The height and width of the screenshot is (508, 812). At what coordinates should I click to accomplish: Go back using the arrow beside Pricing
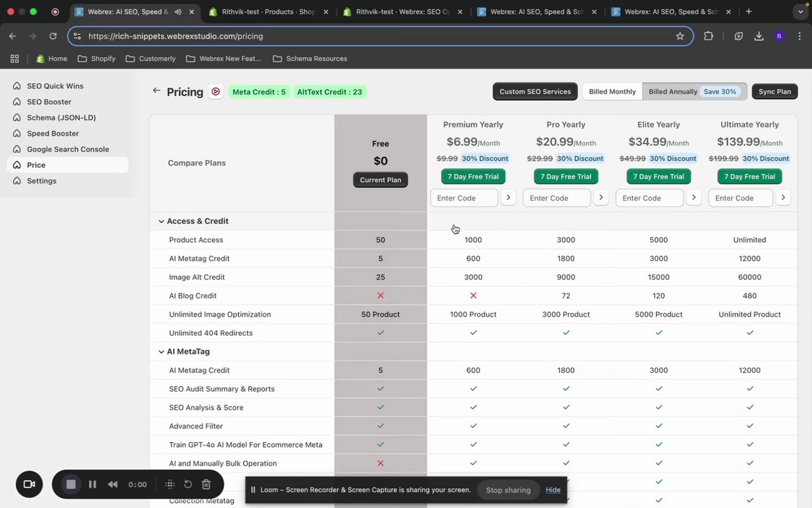click(156, 91)
